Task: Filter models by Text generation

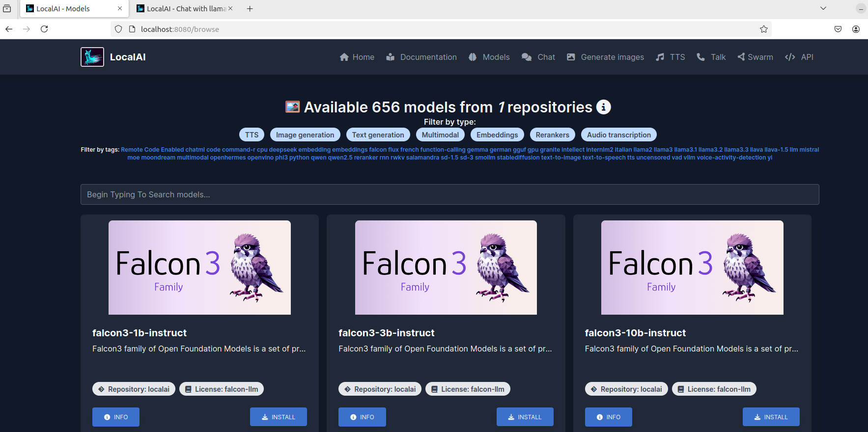Action: [x=378, y=135]
